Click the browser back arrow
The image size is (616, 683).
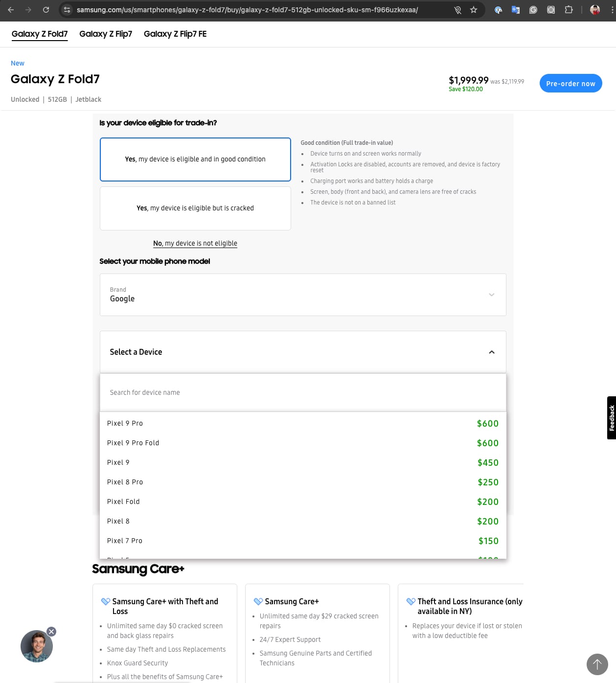[x=11, y=10]
